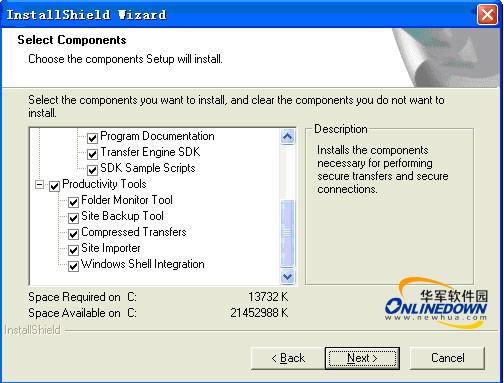Collapse the Productivity Tools tree node
Screen dimensions: 504x383
[x=39, y=184]
